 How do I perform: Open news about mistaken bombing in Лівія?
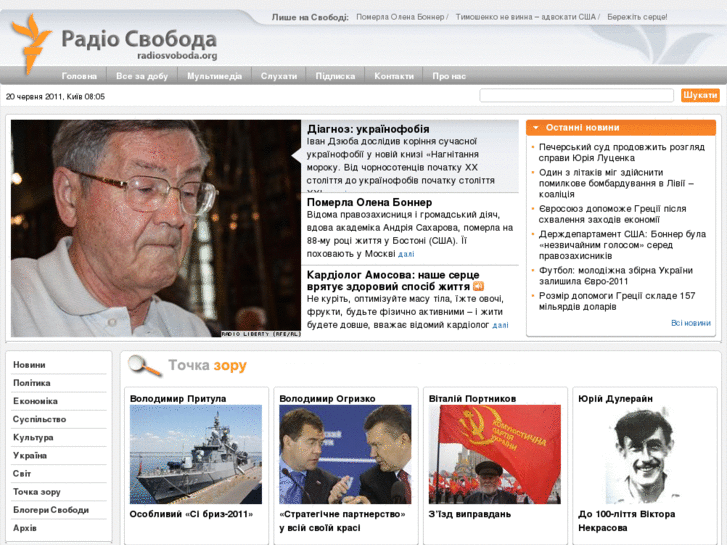click(616, 183)
